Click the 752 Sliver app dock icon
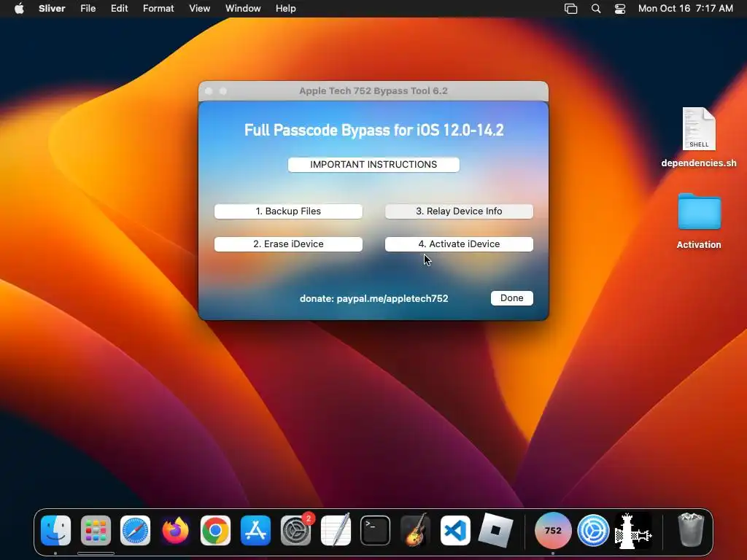 pyautogui.click(x=553, y=531)
